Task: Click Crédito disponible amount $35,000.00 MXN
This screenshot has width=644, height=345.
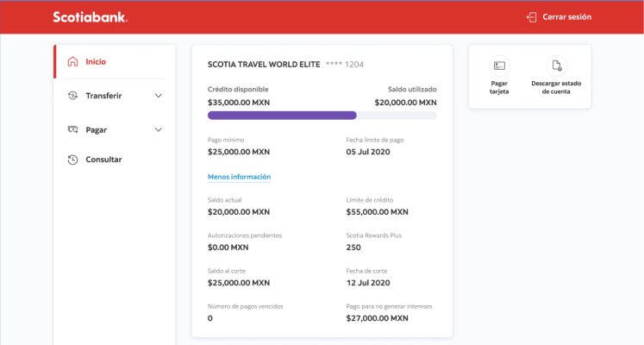Action: coord(239,103)
